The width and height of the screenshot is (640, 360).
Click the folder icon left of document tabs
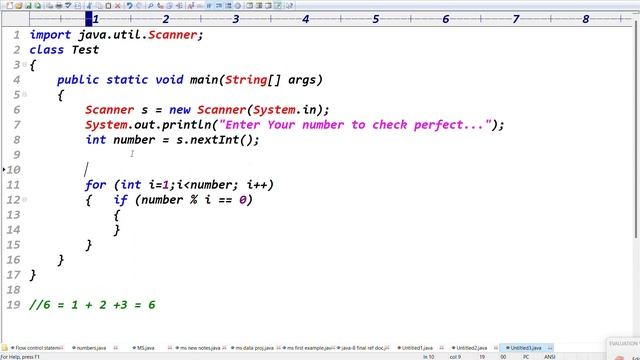[x=4, y=348]
